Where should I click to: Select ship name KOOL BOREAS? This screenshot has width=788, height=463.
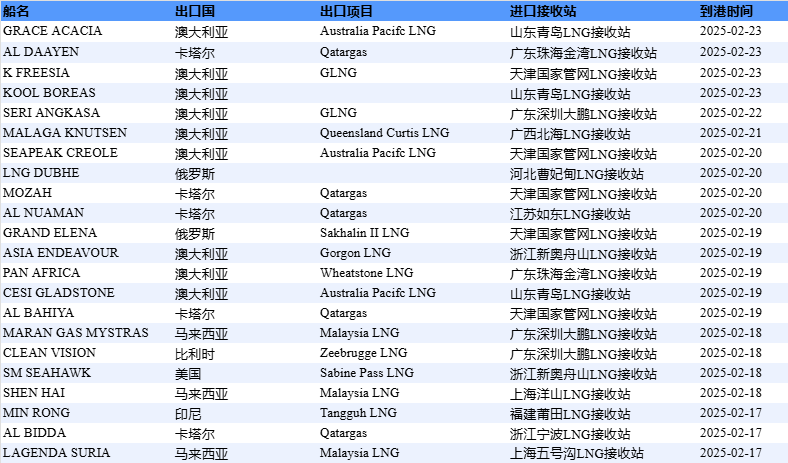pyautogui.click(x=49, y=93)
